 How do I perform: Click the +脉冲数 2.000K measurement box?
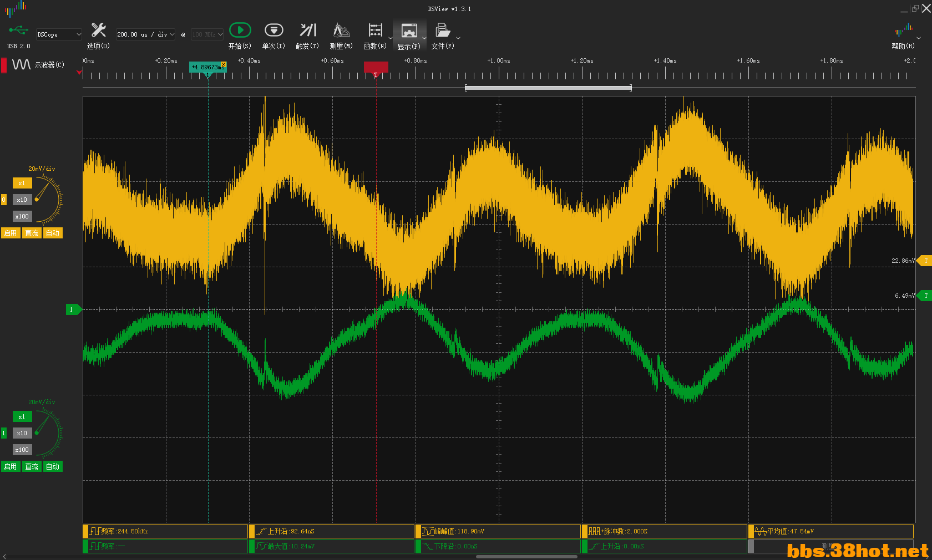(x=665, y=531)
